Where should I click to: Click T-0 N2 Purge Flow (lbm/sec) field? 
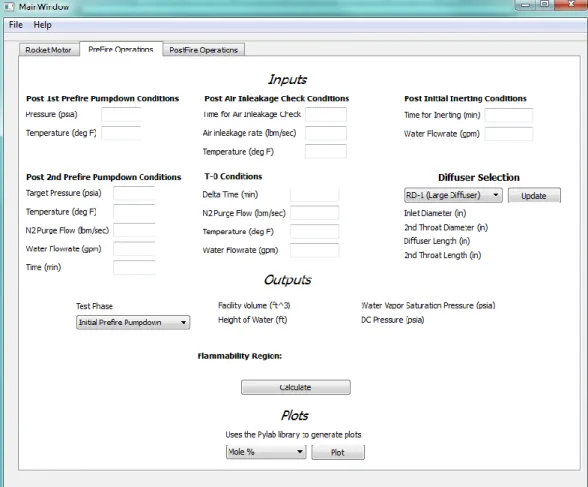click(314, 213)
